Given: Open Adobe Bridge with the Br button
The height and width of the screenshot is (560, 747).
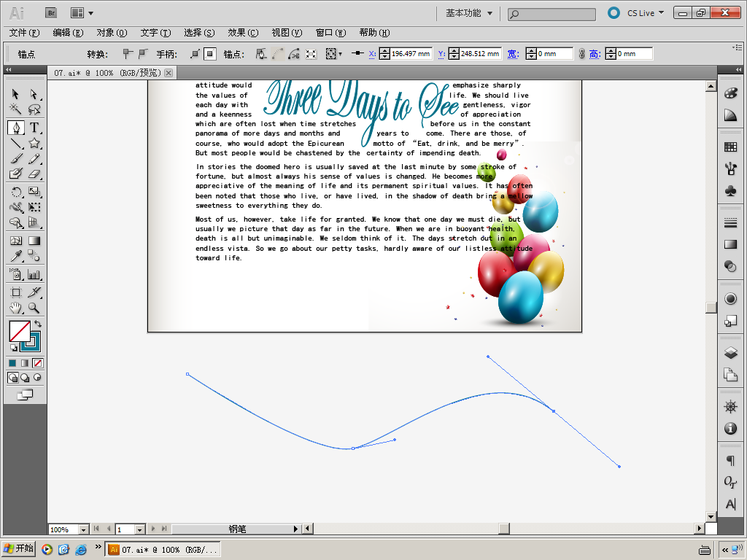Looking at the screenshot, I should (x=51, y=13).
